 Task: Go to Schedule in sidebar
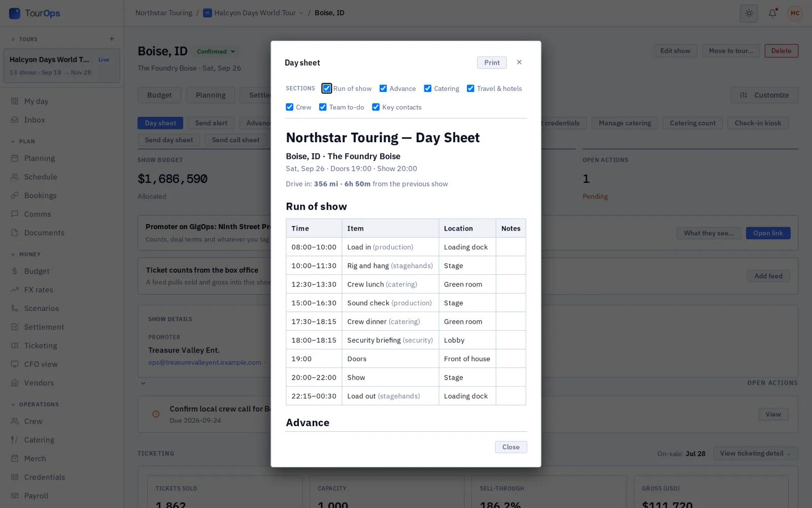(x=41, y=177)
